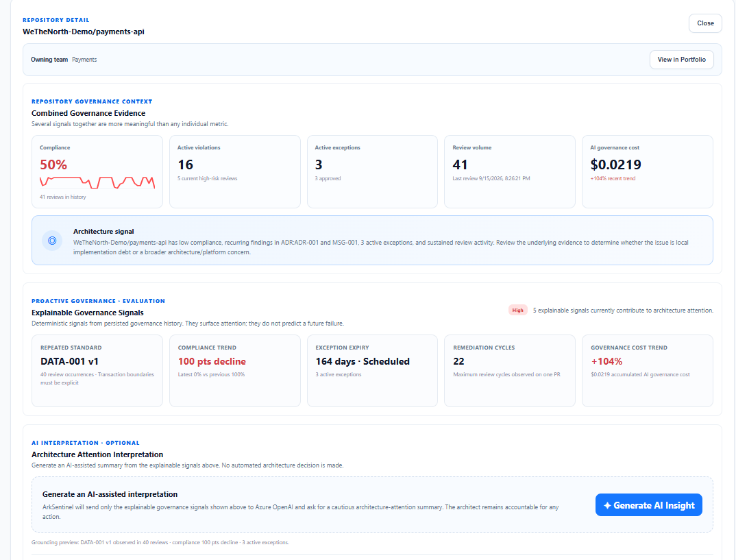Screen dimensions: 736x560
Task: Click the '100 pts decline' compliance trend
Action: [212, 361]
